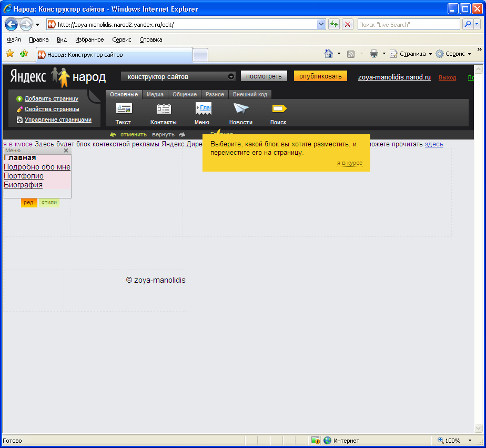Screen dimensions: 486x448
Task: Switch to the Основные tab
Action: (x=124, y=94)
